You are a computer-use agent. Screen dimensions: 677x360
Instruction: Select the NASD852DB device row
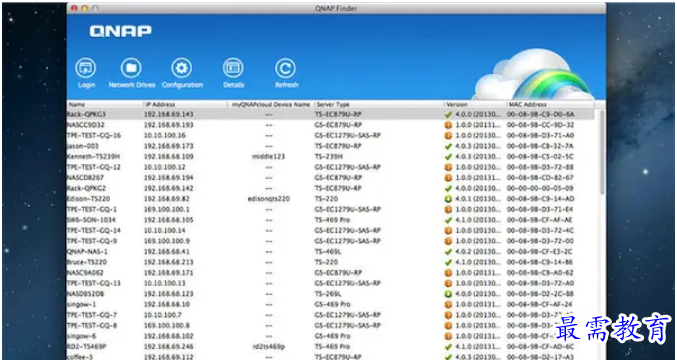pyautogui.click(x=331, y=294)
